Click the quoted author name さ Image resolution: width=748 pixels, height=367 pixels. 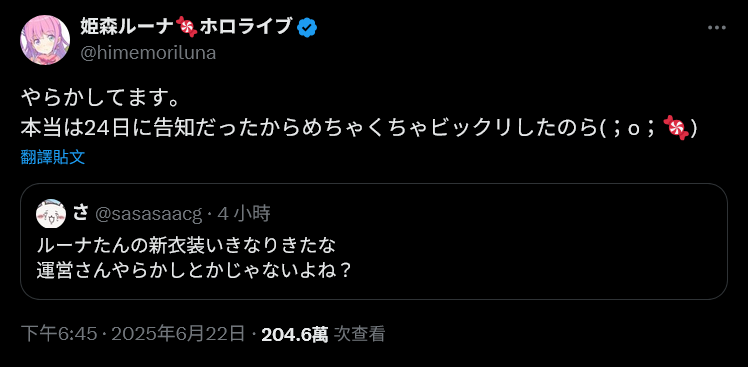pyautogui.click(x=81, y=214)
